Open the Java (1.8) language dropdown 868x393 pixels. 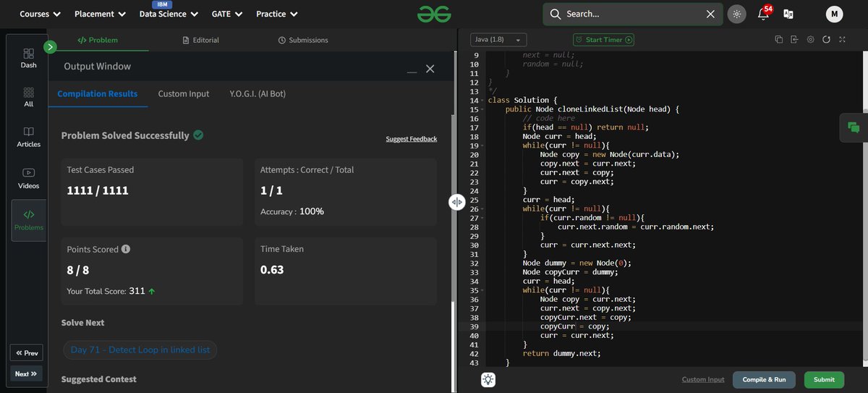click(498, 40)
